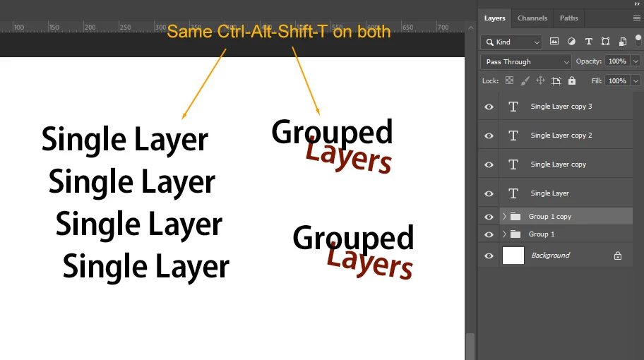Select the Single Layer copy 3 name
This screenshot has height=360, width=644.
tap(561, 107)
